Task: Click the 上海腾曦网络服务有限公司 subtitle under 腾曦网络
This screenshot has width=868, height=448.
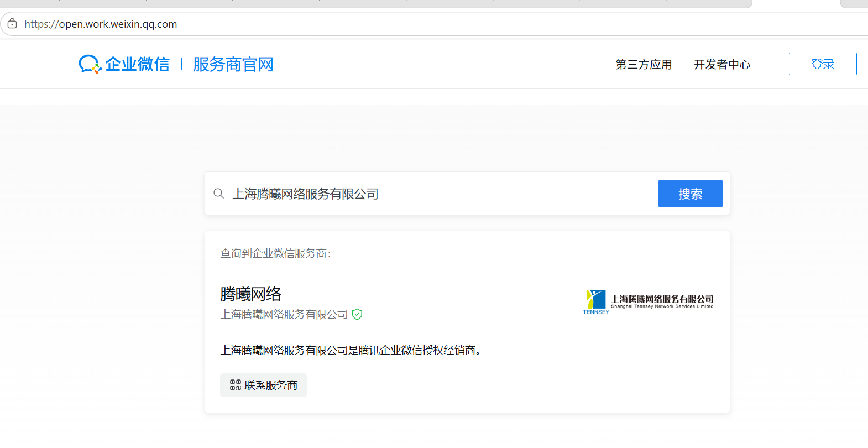Action: click(284, 314)
